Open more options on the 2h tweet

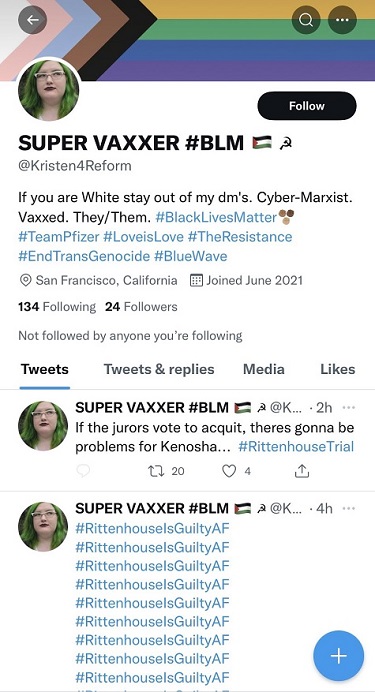pos(349,408)
